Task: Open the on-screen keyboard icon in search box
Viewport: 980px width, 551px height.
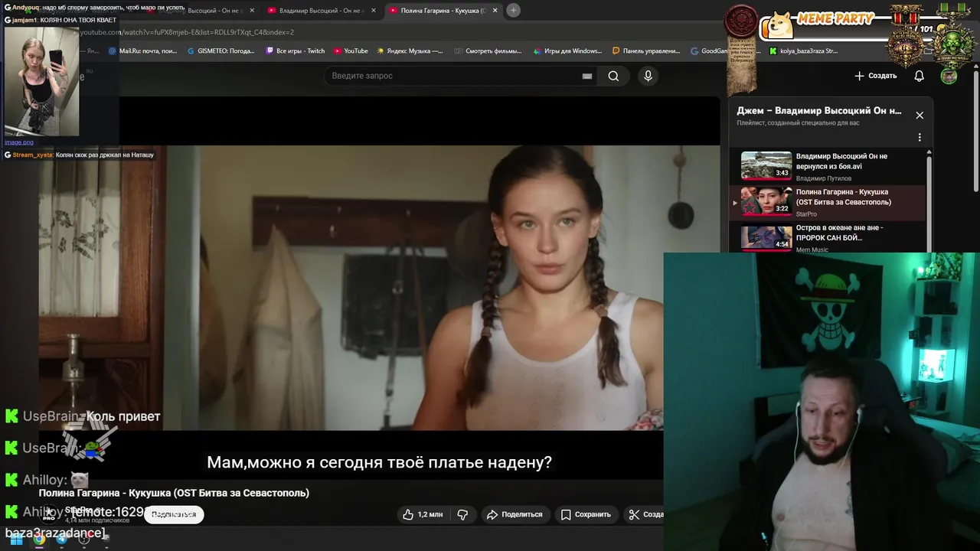Action: click(586, 76)
